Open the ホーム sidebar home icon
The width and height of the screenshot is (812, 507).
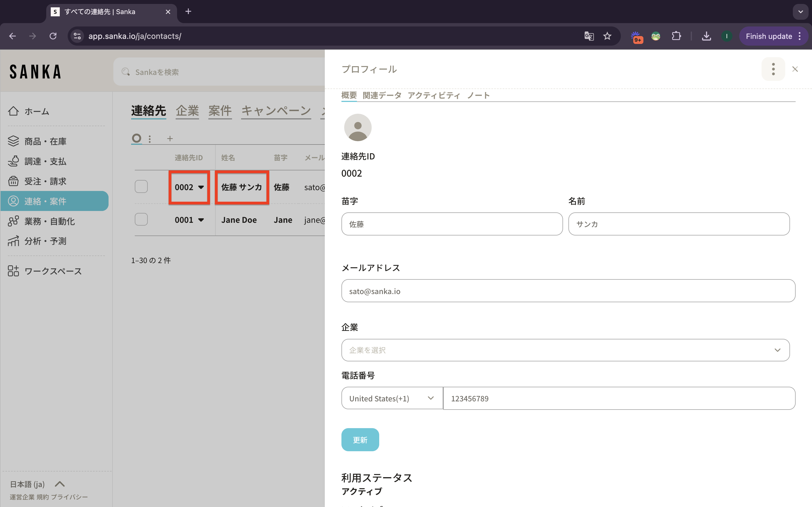pyautogui.click(x=14, y=111)
